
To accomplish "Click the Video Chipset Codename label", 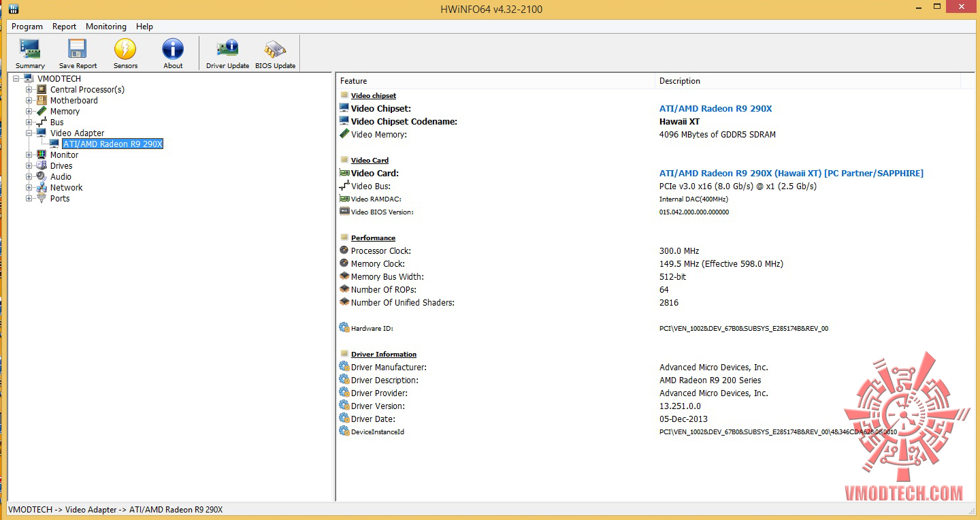I will (x=404, y=121).
